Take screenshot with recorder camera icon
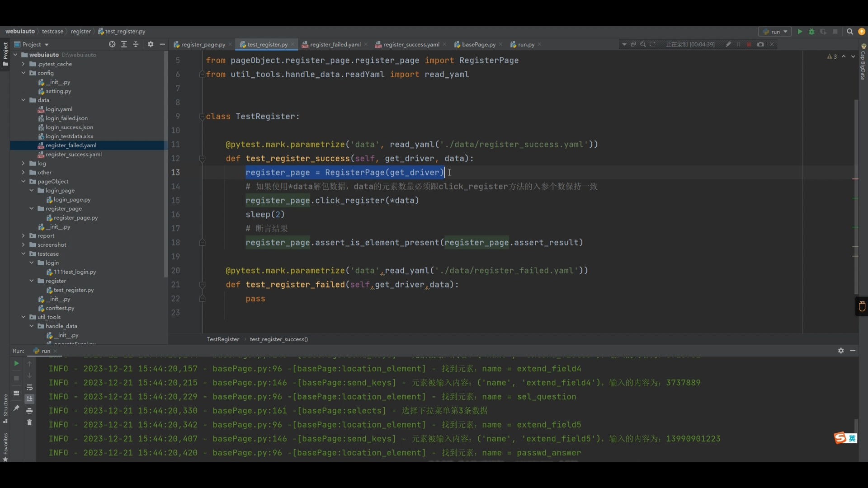This screenshot has width=868, height=488. (760, 44)
